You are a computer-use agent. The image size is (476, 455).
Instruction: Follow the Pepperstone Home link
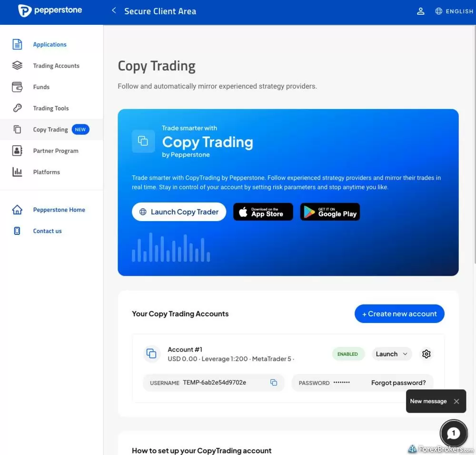59,210
